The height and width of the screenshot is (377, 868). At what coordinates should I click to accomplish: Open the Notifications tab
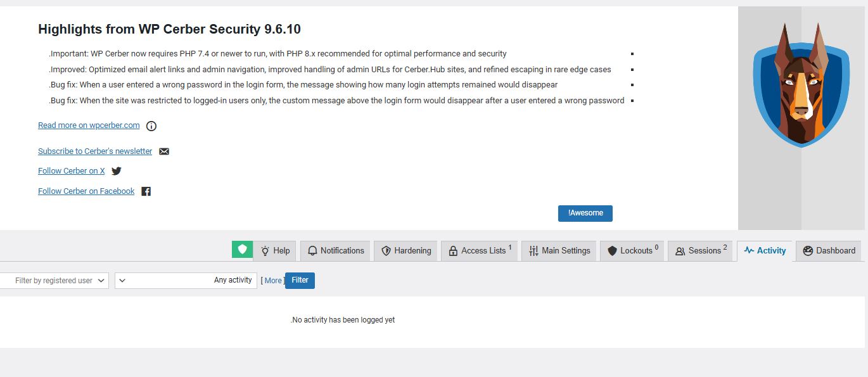(x=336, y=251)
